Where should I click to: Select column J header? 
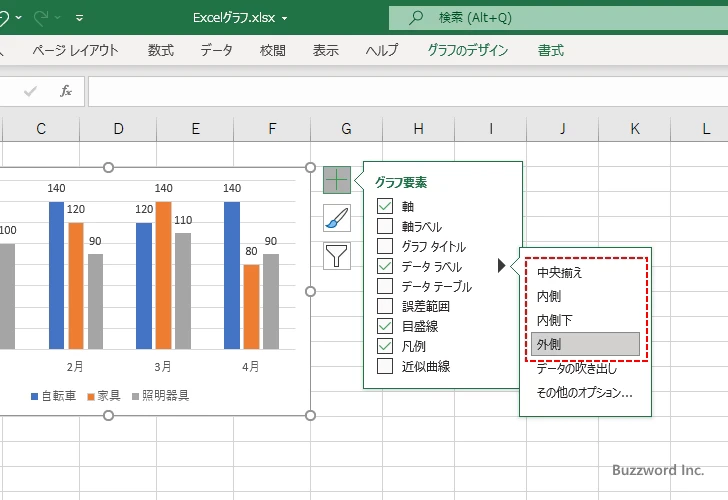[563, 129]
